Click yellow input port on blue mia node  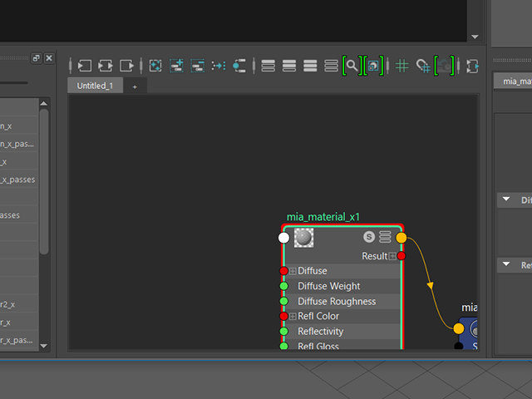(459, 328)
